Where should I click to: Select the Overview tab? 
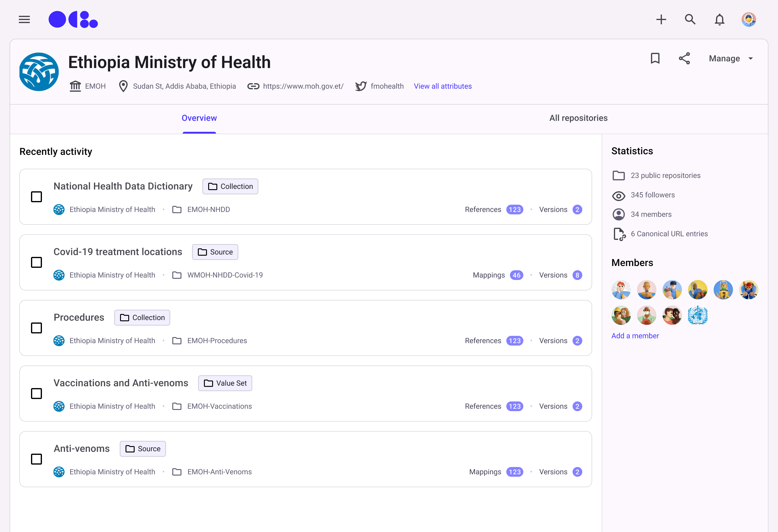(199, 118)
